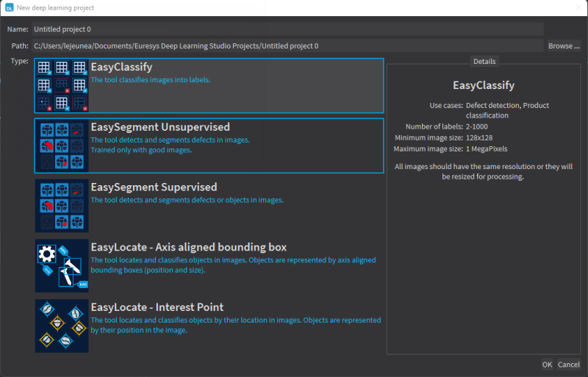
Task: Confirm the dialog with OK
Action: [547, 365]
